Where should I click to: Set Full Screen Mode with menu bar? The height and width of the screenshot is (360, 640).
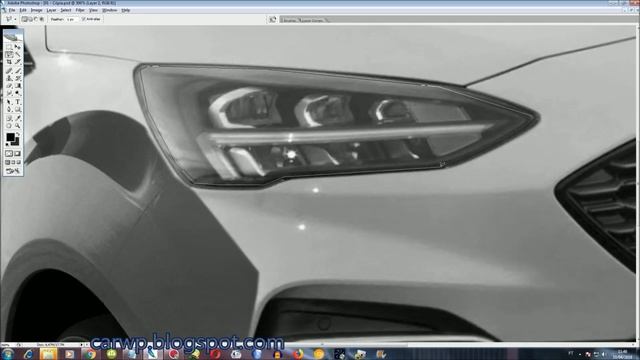[x=13, y=162]
